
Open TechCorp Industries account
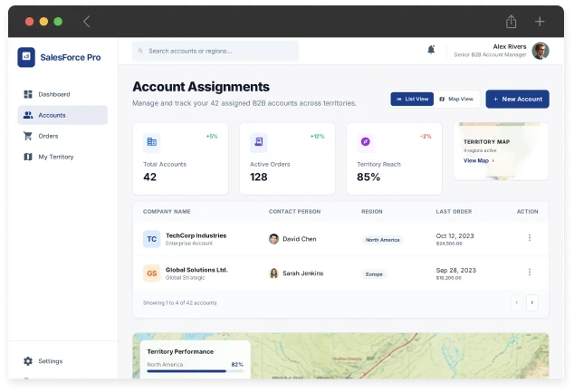[x=196, y=235]
